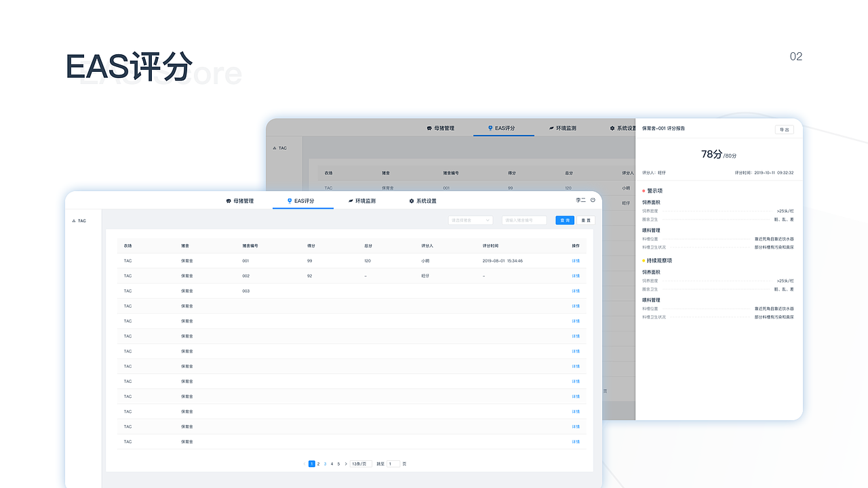Open 详情 for pig house 003 row
Image resolution: width=868 pixels, height=488 pixels.
576,291
